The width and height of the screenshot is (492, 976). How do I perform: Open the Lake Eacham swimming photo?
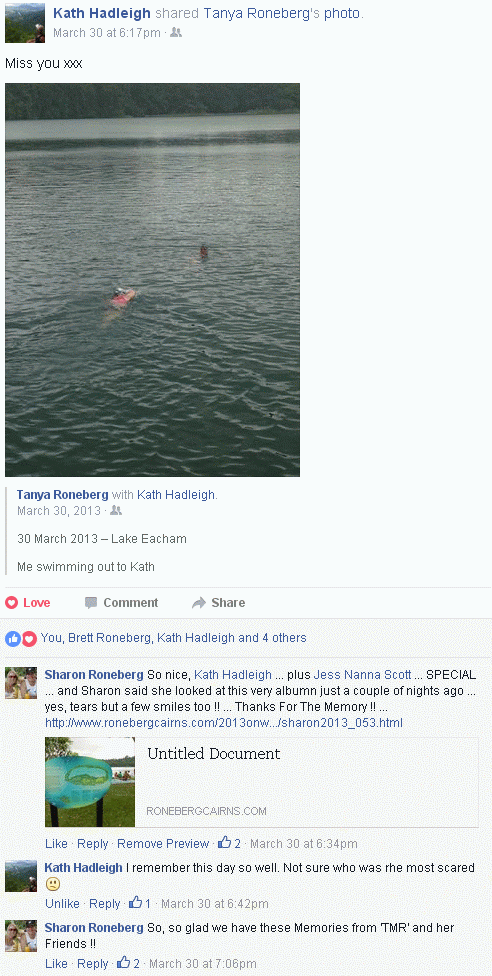153,280
